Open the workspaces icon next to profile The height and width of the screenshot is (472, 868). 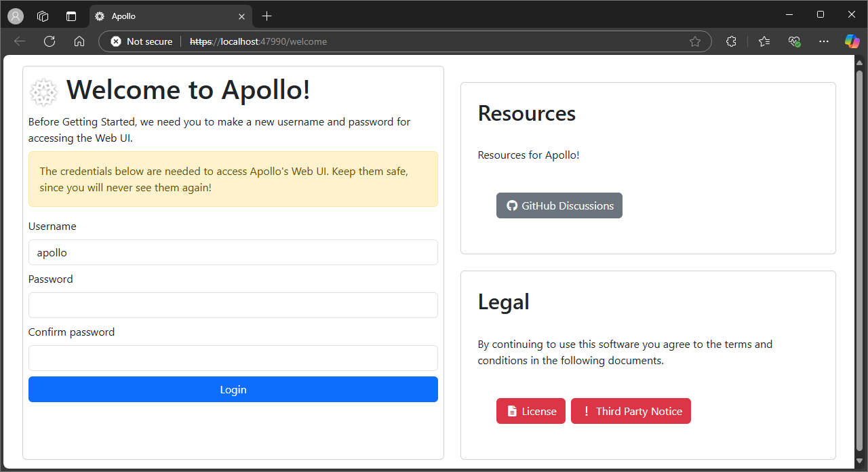pos(42,16)
